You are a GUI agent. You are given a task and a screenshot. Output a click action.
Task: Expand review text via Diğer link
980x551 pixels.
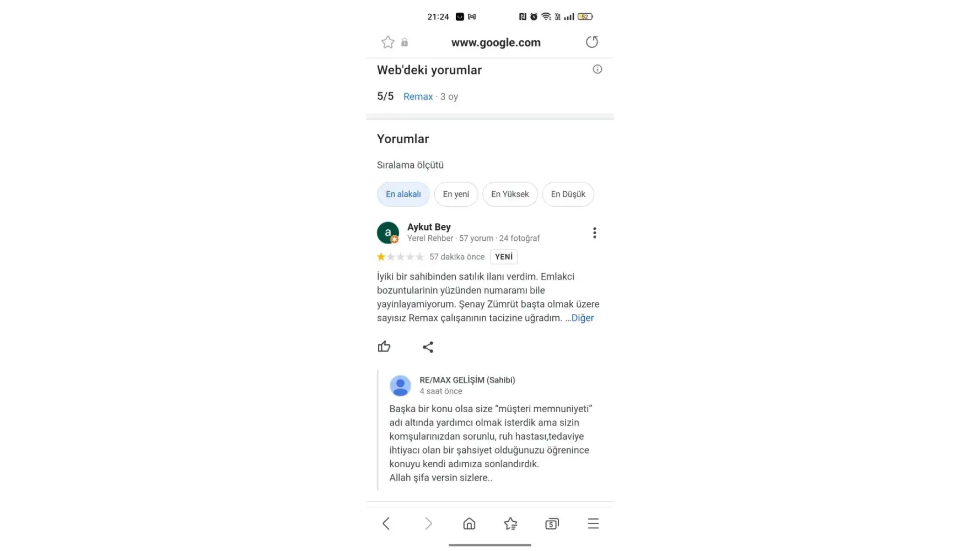pos(582,318)
